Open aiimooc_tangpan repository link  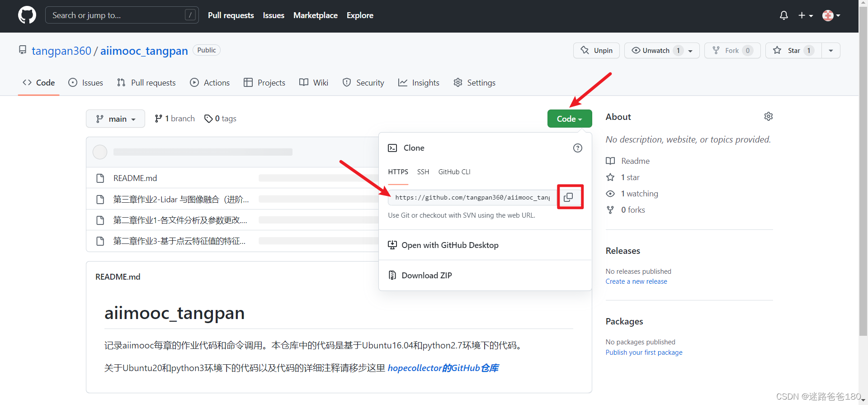[144, 51]
